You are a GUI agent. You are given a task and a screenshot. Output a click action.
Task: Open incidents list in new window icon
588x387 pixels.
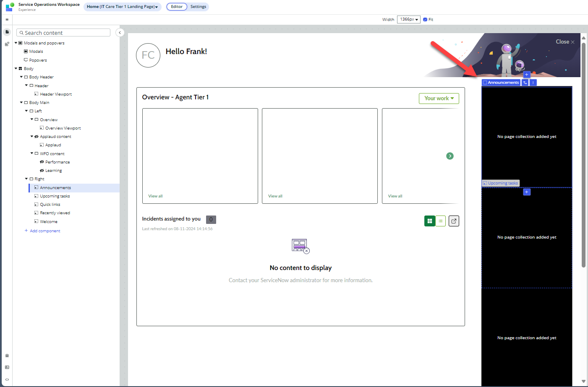tap(454, 221)
